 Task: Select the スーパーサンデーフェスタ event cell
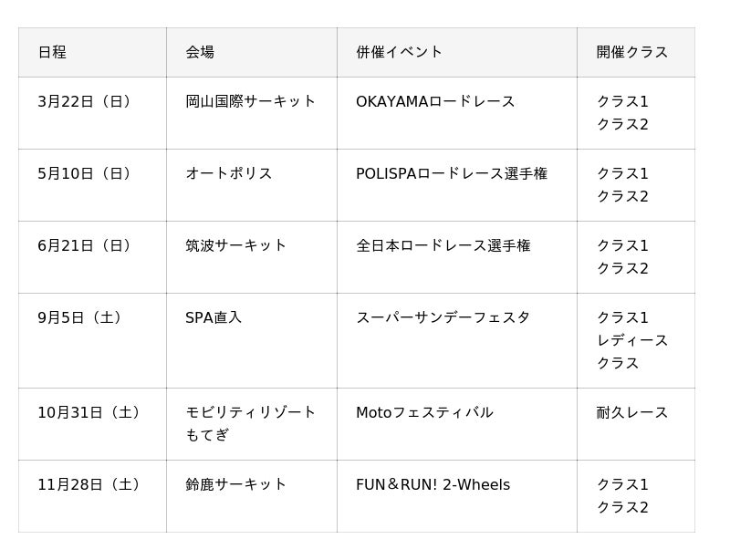443,317
